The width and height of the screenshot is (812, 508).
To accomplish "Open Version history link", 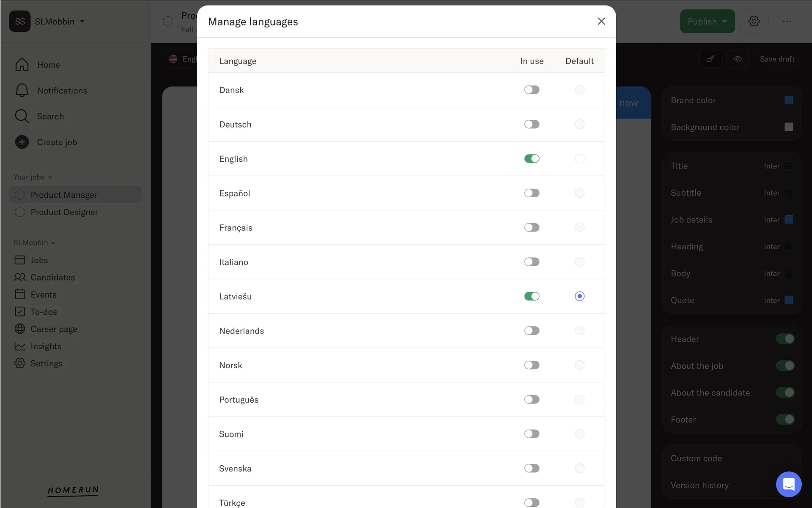I will (700, 486).
